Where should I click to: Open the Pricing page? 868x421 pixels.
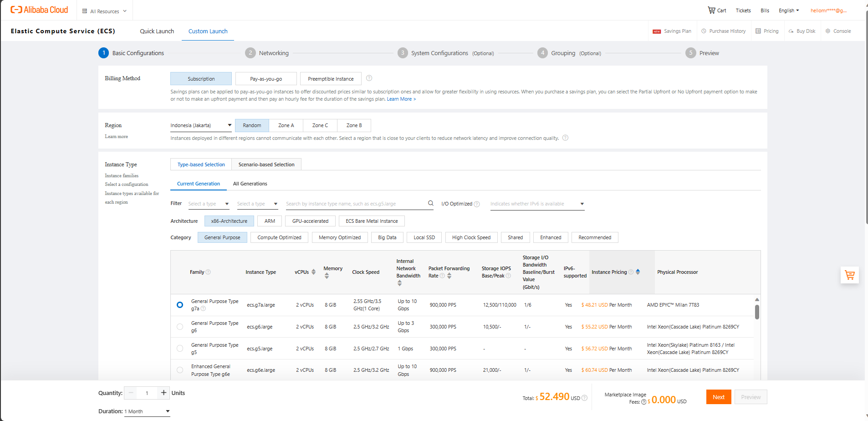(767, 31)
